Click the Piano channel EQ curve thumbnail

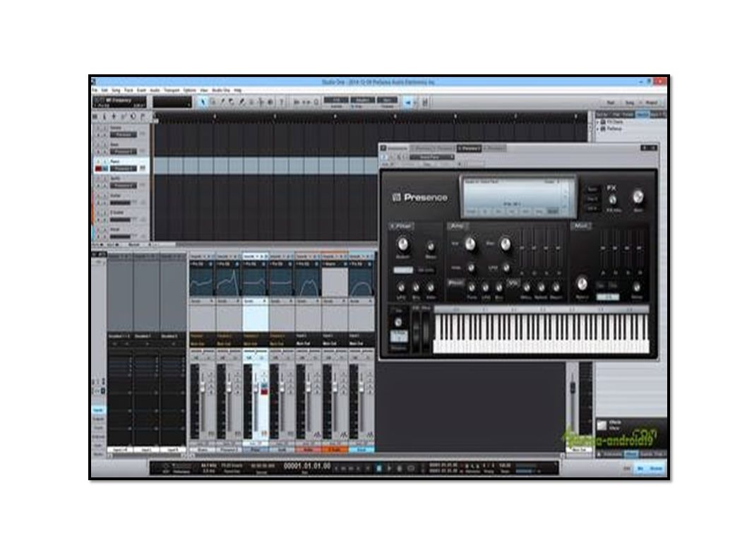[254, 282]
